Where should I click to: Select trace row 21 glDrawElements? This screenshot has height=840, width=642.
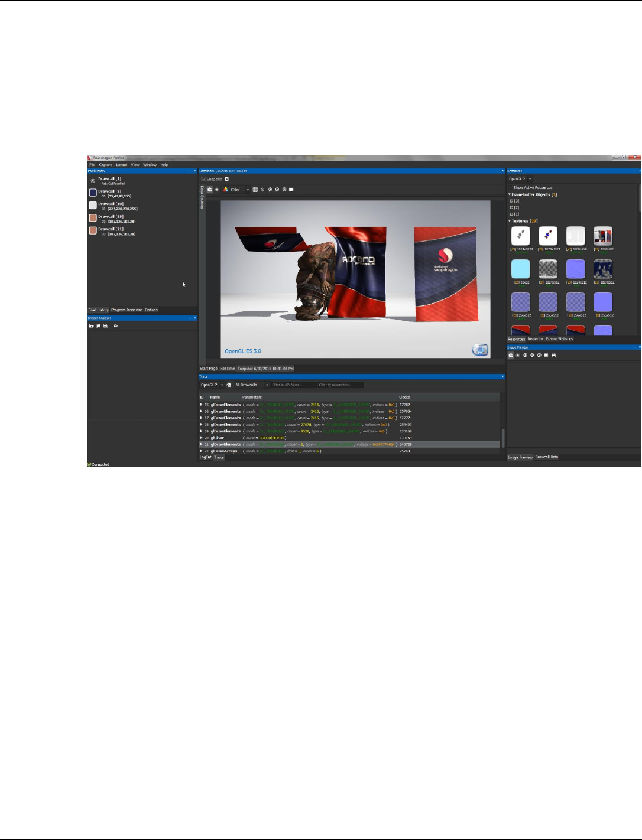(x=350, y=444)
